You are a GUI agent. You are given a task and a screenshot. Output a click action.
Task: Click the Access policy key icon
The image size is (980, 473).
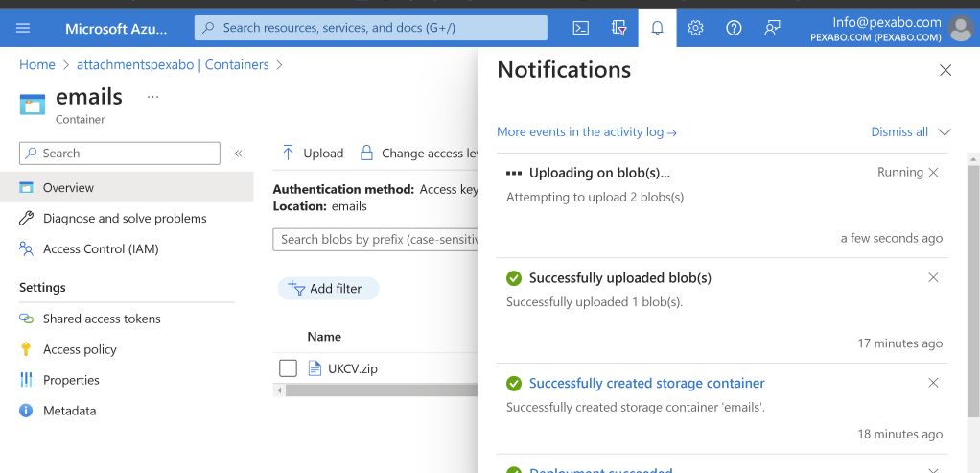[x=26, y=349]
